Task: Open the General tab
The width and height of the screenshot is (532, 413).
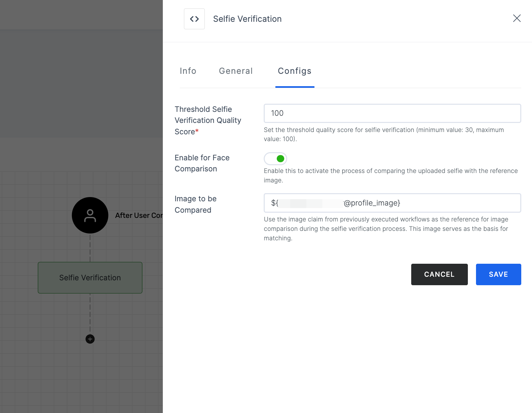Action: click(x=236, y=71)
